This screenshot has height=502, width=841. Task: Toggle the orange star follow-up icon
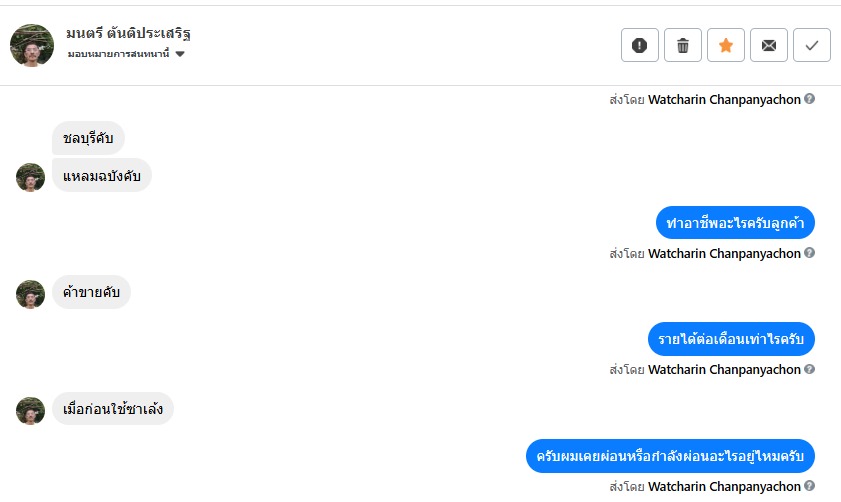726,45
